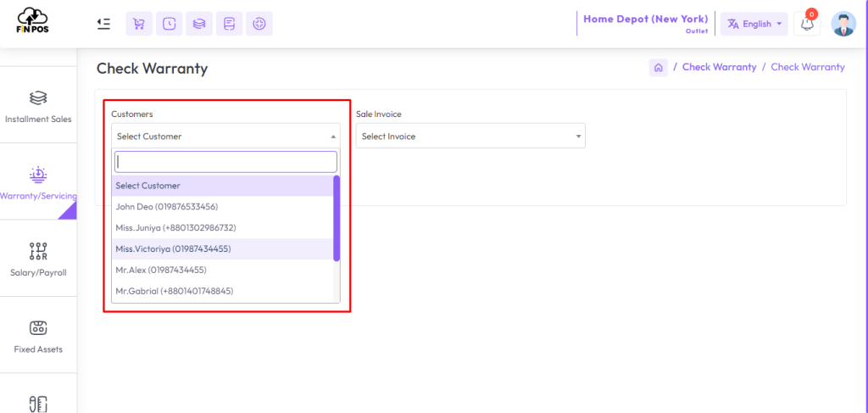This screenshot has height=413, width=868.
Task: Open the circular dial shortcut icon in toolbar
Action: (259, 24)
